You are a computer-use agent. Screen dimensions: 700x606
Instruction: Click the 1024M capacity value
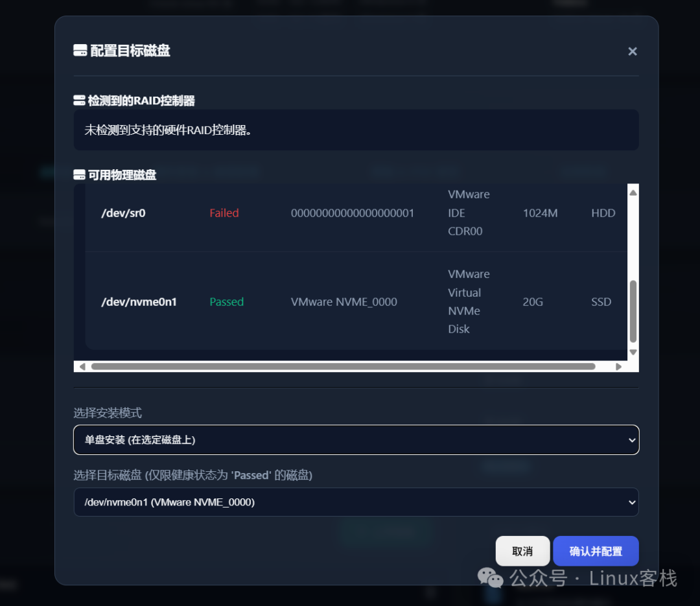[540, 213]
